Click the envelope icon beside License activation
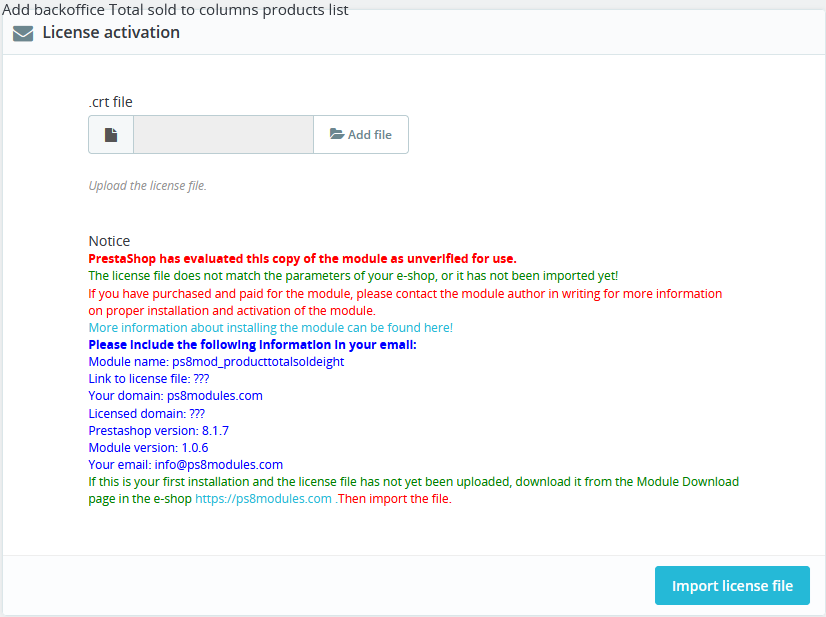This screenshot has width=826, height=617. 23,33
